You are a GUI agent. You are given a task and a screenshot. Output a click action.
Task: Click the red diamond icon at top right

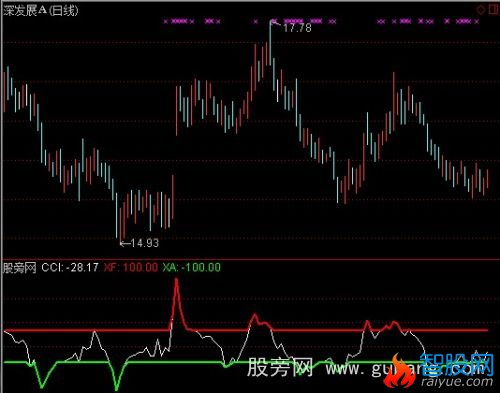pyautogui.click(x=480, y=10)
